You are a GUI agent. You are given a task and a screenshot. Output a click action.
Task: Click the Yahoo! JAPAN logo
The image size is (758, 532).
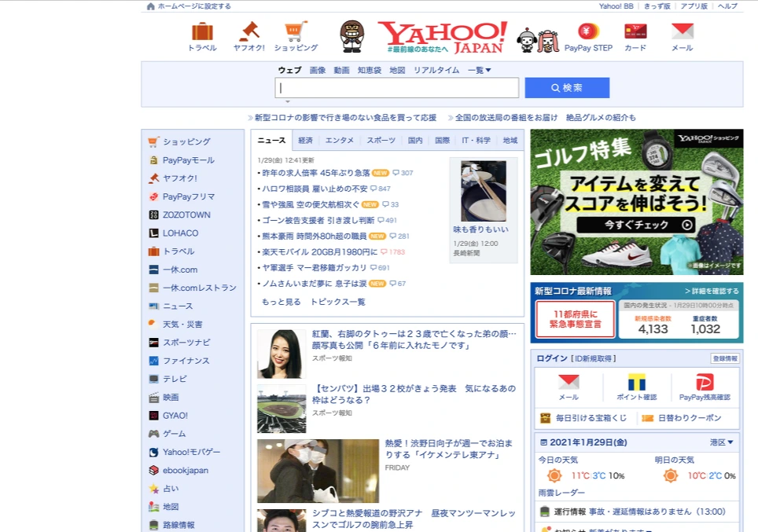pyautogui.click(x=443, y=37)
